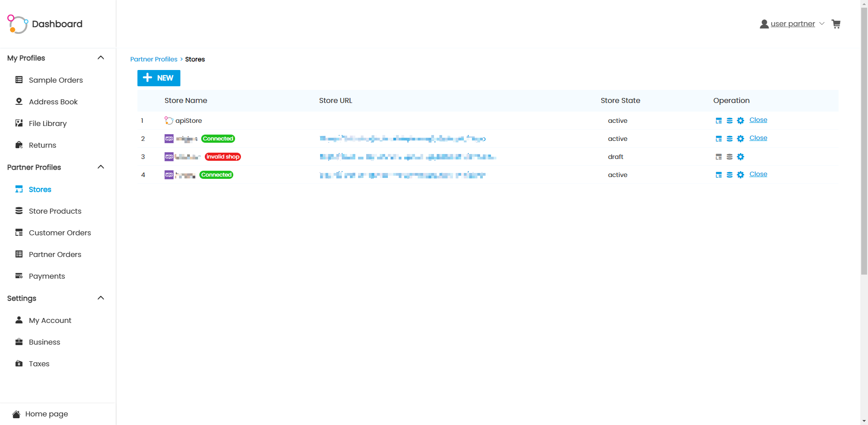Click the products database icon for apiStore

[730, 120]
